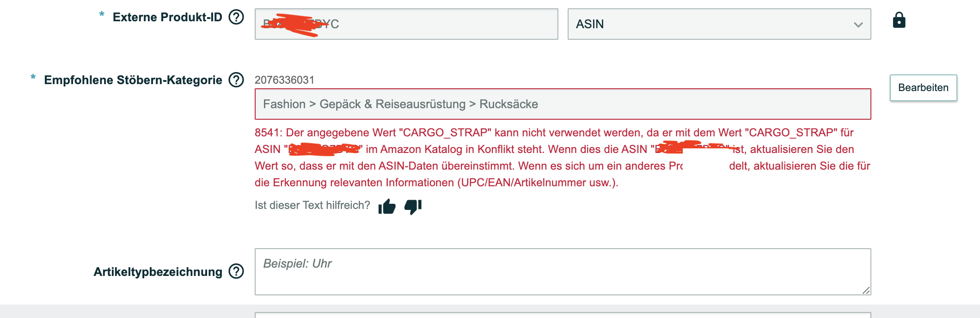The height and width of the screenshot is (318, 980).
Task: Click the "Externe Produkt-ID" field label
Action: point(167,17)
